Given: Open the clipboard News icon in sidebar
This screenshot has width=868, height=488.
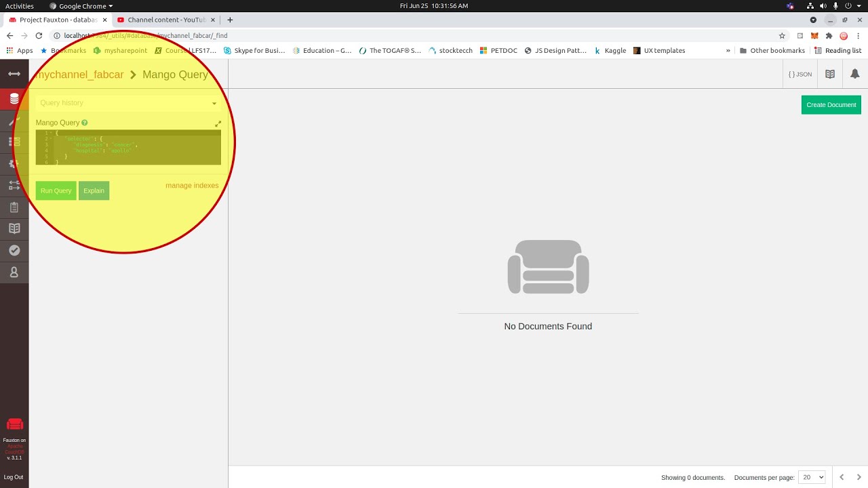Looking at the screenshot, I should (14, 207).
